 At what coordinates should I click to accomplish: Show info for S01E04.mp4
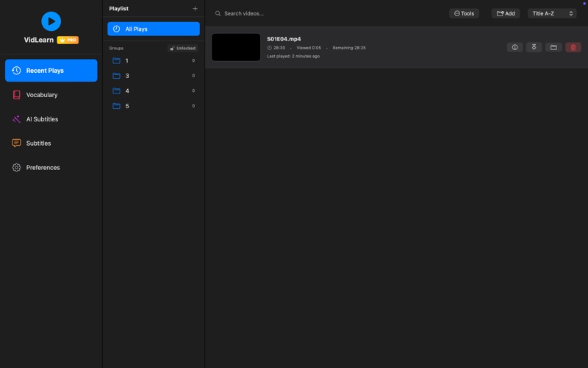514,47
